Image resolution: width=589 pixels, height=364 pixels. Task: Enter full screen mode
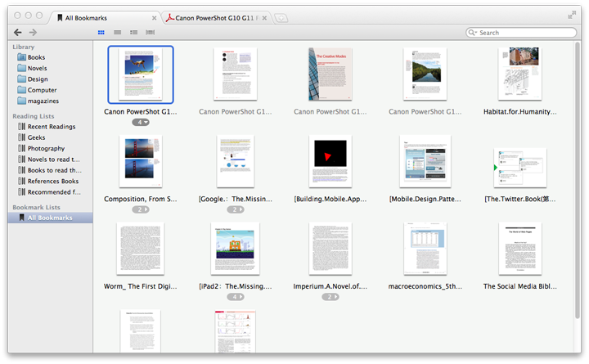[x=572, y=15]
